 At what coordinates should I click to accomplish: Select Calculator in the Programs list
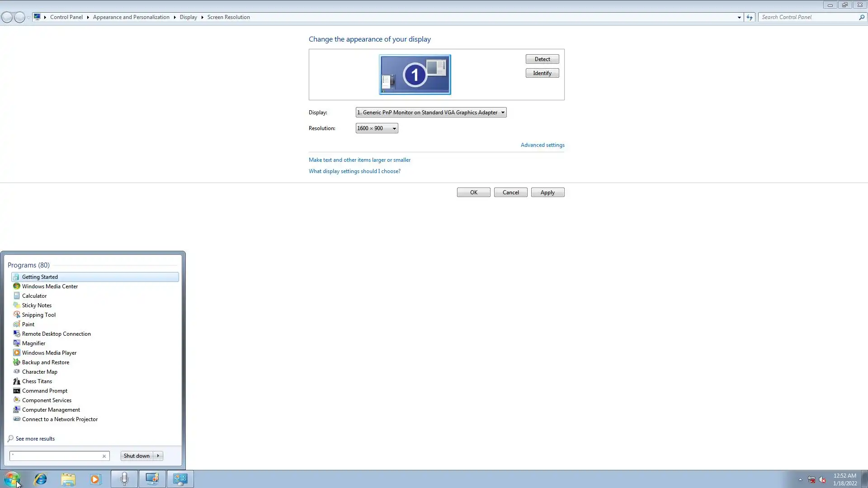coord(34,296)
